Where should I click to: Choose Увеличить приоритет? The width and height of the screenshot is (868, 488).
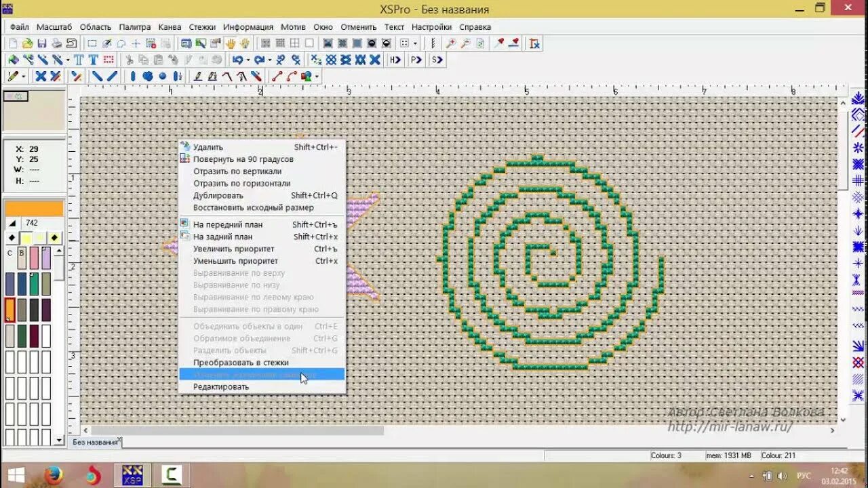click(262, 249)
